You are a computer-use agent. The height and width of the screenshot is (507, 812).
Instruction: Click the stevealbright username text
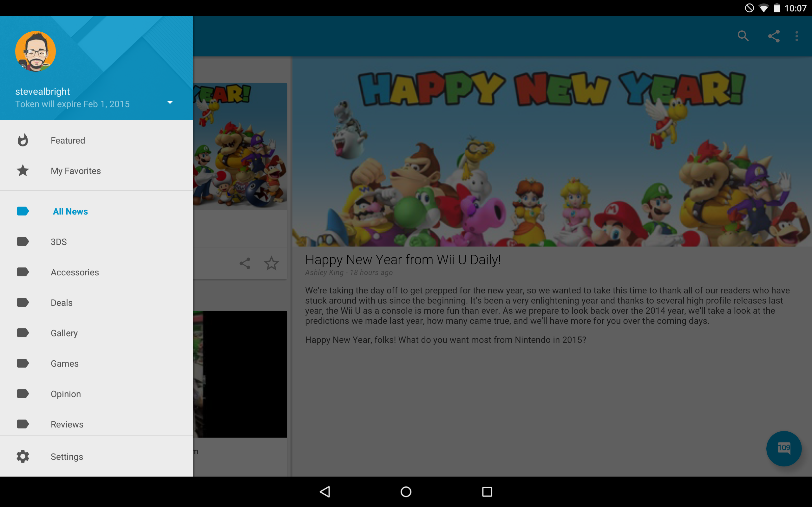[x=43, y=91]
